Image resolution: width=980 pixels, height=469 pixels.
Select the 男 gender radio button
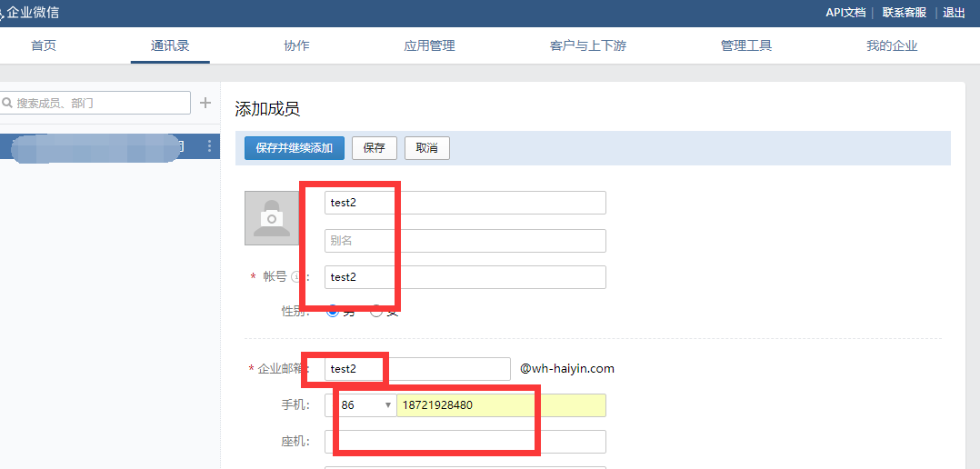(x=333, y=311)
